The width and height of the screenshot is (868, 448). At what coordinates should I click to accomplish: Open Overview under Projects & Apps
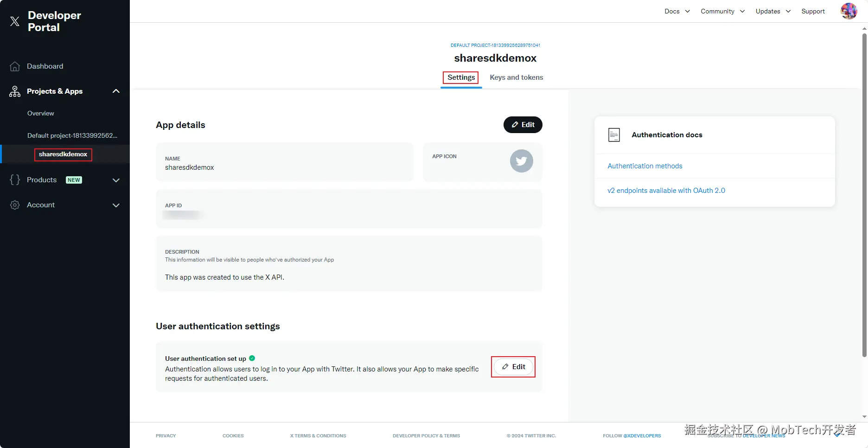pyautogui.click(x=41, y=113)
